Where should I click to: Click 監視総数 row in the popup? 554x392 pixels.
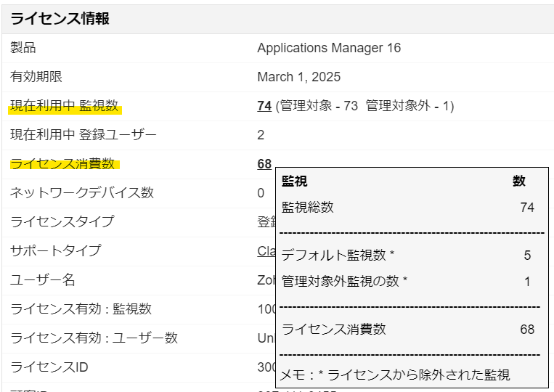pyautogui.click(x=308, y=208)
